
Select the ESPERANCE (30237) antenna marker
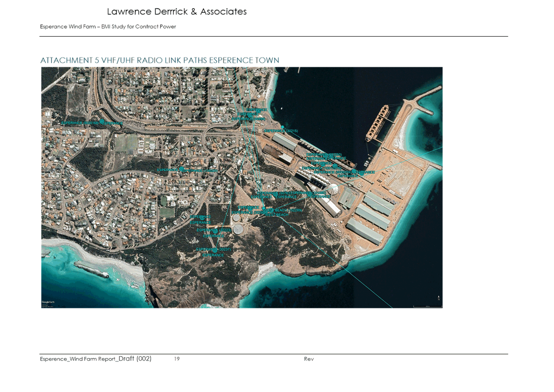click(215, 250)
